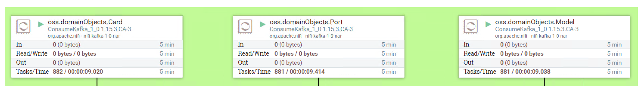
Task: Click the connection line below Port processor
Action: 318,82
